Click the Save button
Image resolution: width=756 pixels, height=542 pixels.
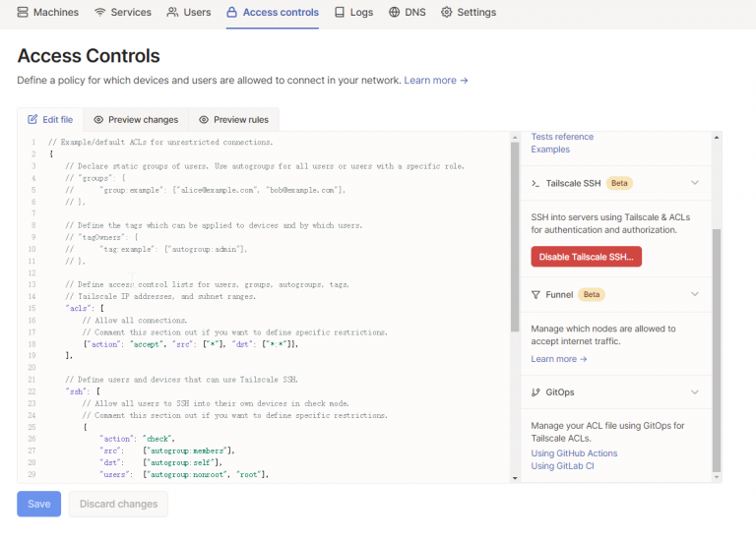[38, 504]
